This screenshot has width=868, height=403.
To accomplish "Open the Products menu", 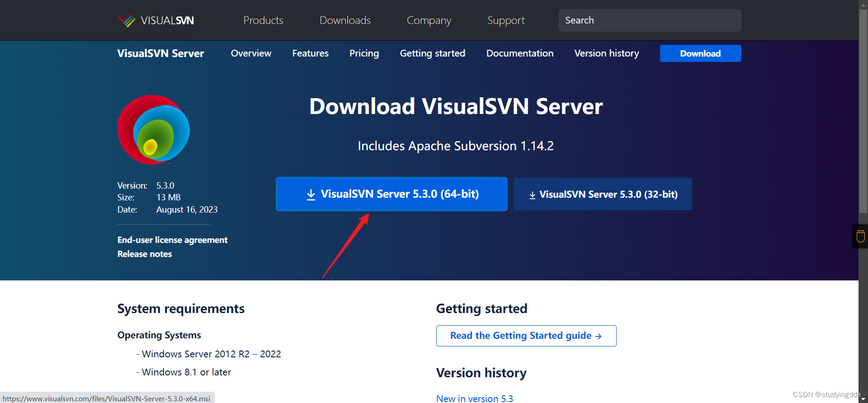I will [x=263, y=20].
